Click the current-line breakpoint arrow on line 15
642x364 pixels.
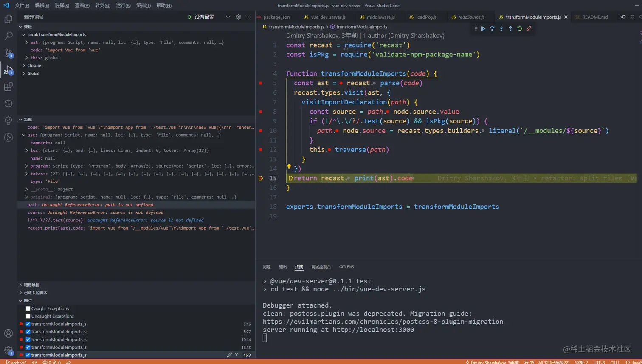[x=261, y=178]
